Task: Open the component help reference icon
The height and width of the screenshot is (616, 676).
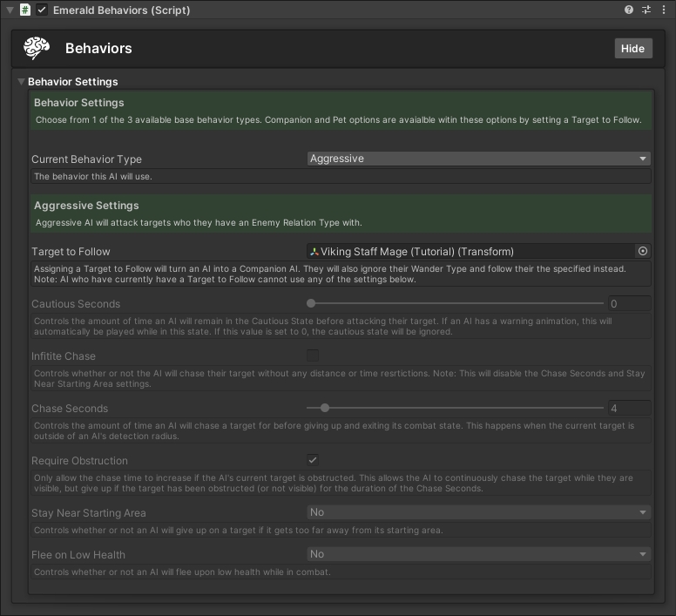Action: pos(629,10)
